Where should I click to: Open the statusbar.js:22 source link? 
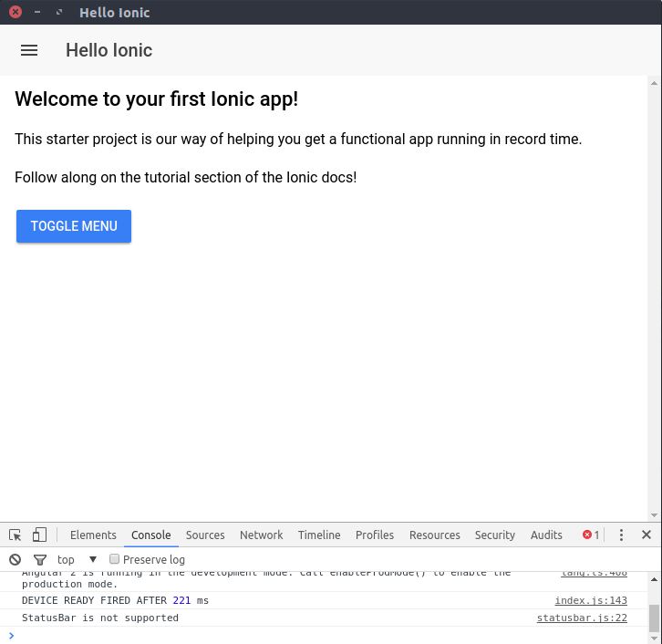point(582,618)
